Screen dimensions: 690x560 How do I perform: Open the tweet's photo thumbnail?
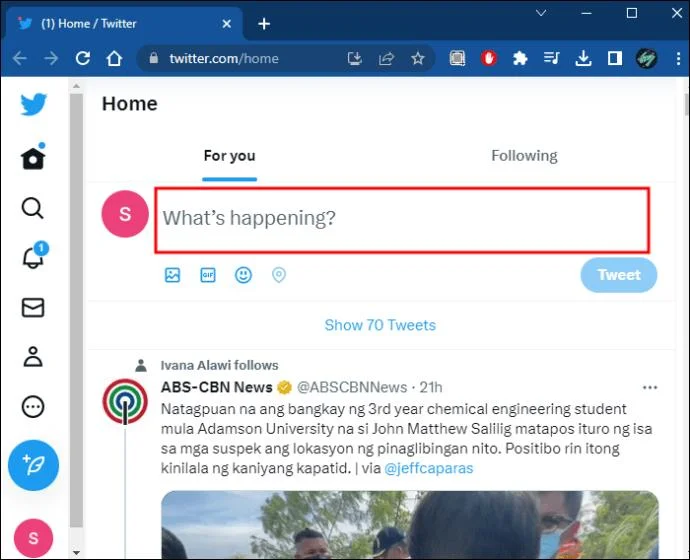coord(410,525)
